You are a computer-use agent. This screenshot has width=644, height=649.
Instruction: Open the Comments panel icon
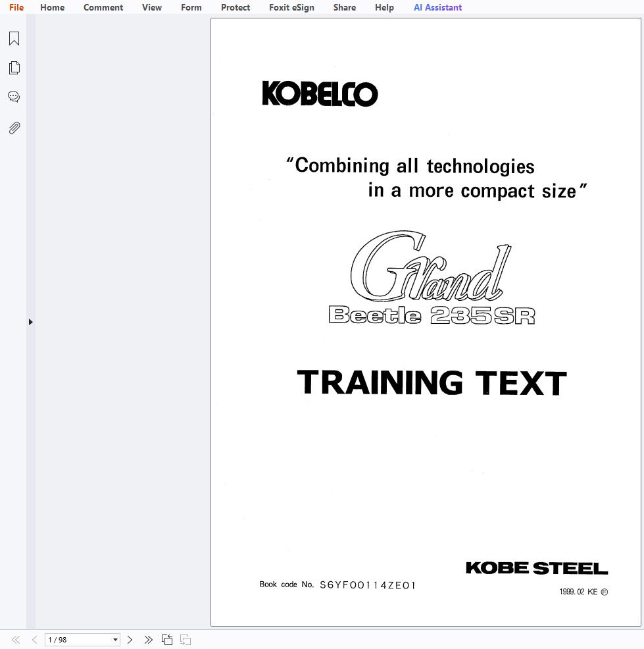14,97
